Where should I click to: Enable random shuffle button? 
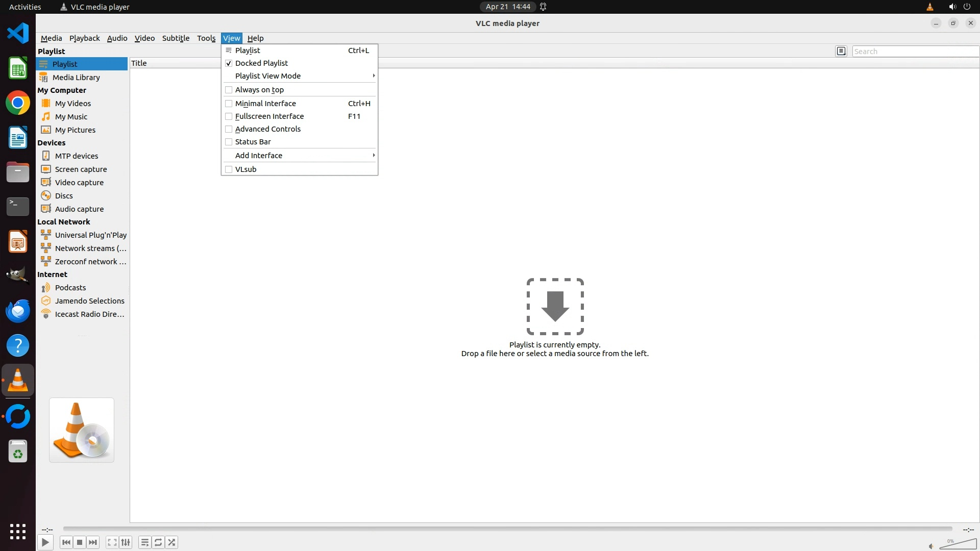172,542
